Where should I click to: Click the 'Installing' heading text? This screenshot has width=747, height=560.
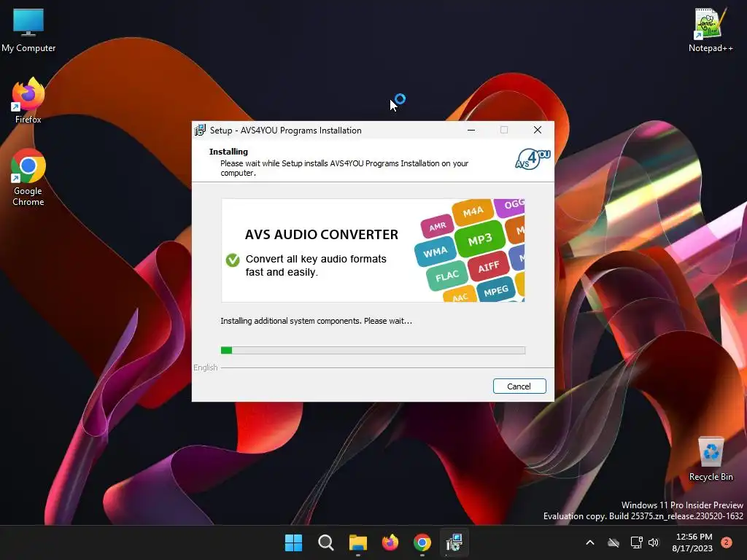coord(228,152)
